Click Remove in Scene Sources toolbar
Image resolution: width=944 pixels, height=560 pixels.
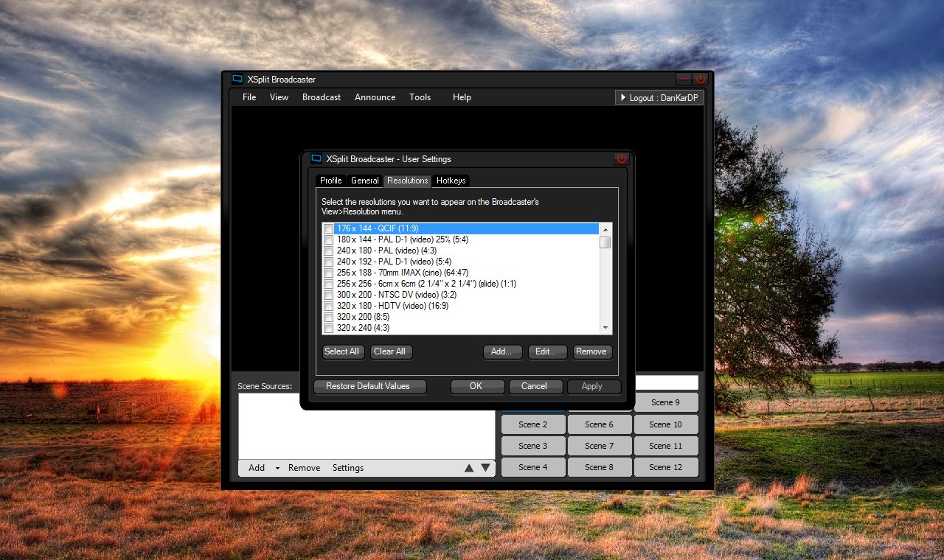[305, 468]
